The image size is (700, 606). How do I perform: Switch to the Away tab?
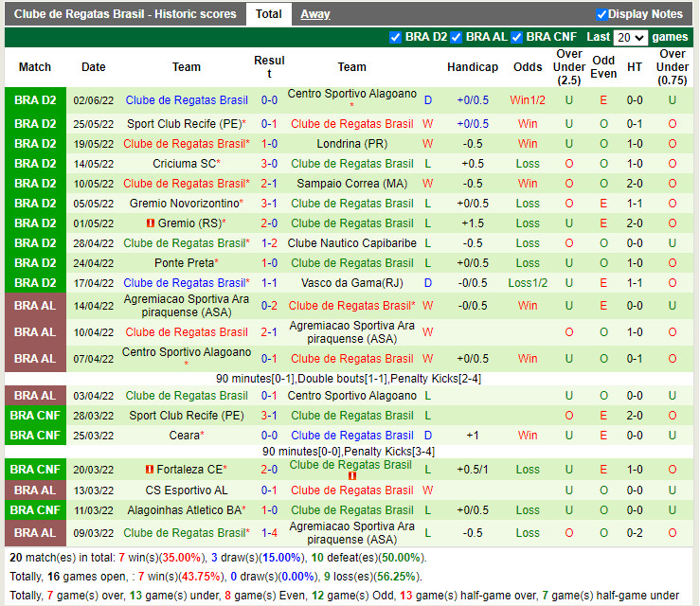coord(315,14)
